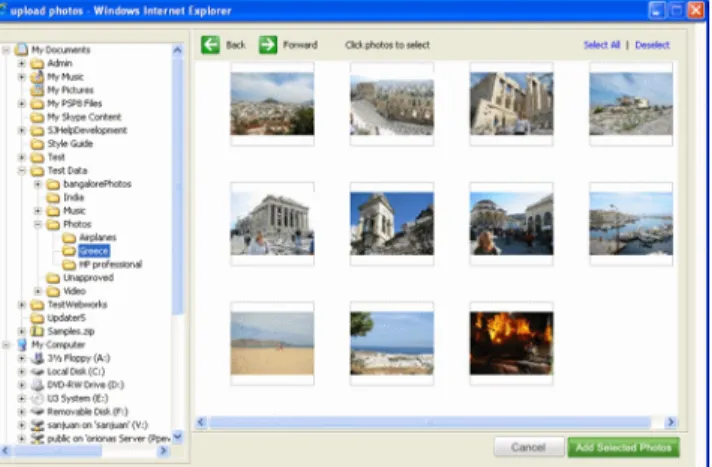
Task: Select the sandy beach photo
Action: click(x=272, y=343)
